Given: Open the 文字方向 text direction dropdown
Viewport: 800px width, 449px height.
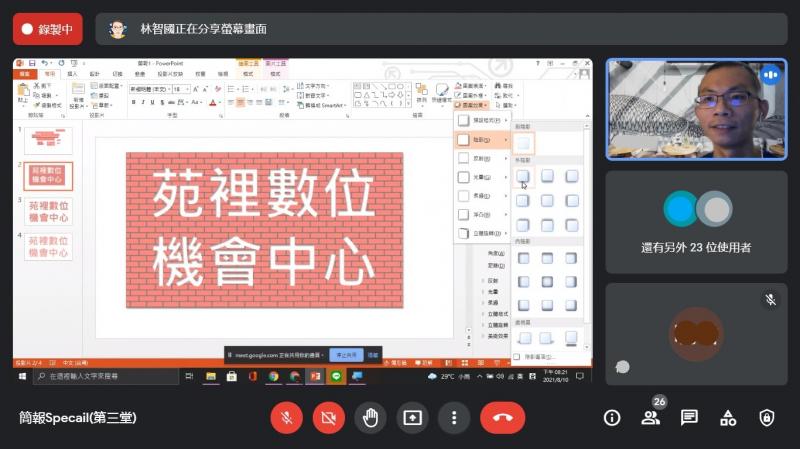Looking at the screenshot, I should [x=313, y=86].
